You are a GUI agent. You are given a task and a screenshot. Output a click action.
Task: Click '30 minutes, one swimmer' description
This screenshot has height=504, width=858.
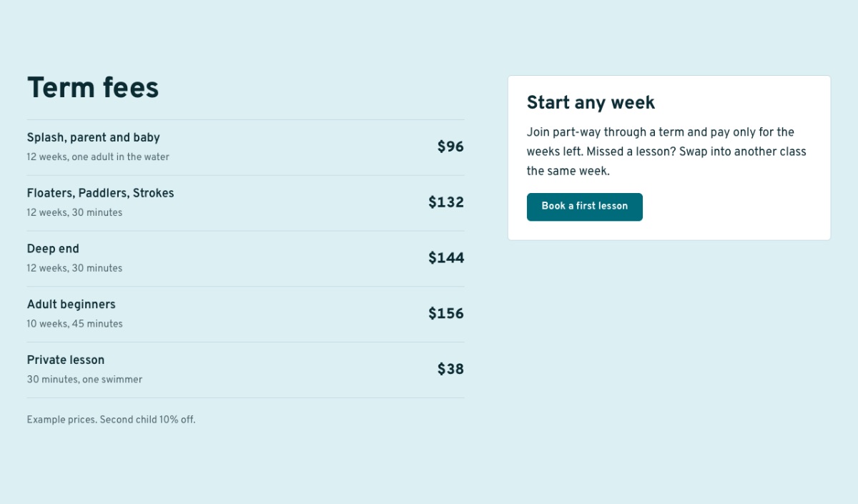pyautogui.click(x=84, y=380)
